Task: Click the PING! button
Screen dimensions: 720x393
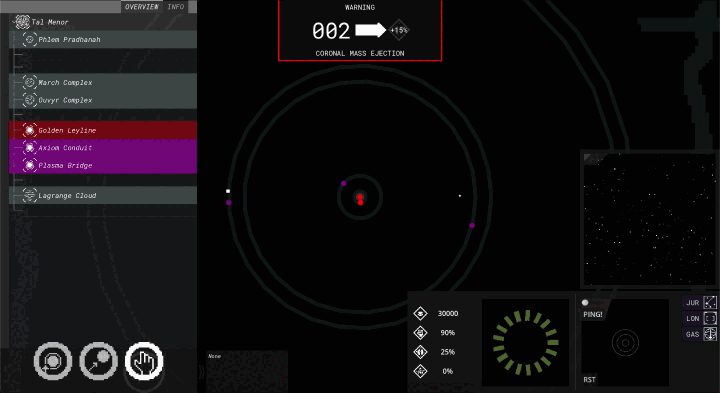Action: (x=593, y=314)
